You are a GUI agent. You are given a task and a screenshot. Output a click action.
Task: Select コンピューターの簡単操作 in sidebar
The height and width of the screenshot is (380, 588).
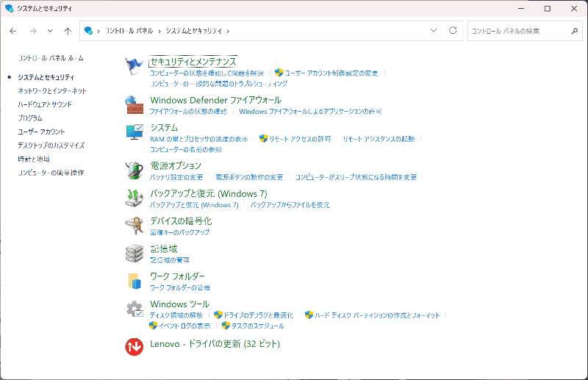pyautogui.click(x=51, y=173)
